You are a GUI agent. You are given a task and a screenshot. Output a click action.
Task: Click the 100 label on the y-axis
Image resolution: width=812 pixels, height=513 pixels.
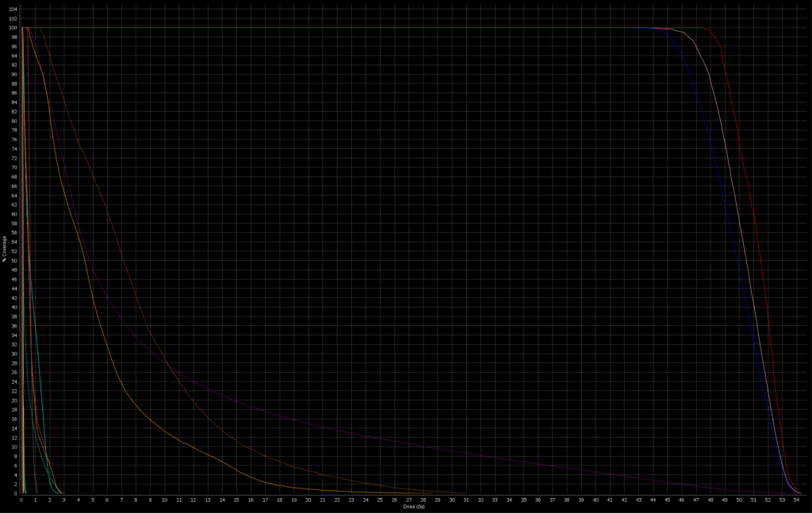point(13,28)
